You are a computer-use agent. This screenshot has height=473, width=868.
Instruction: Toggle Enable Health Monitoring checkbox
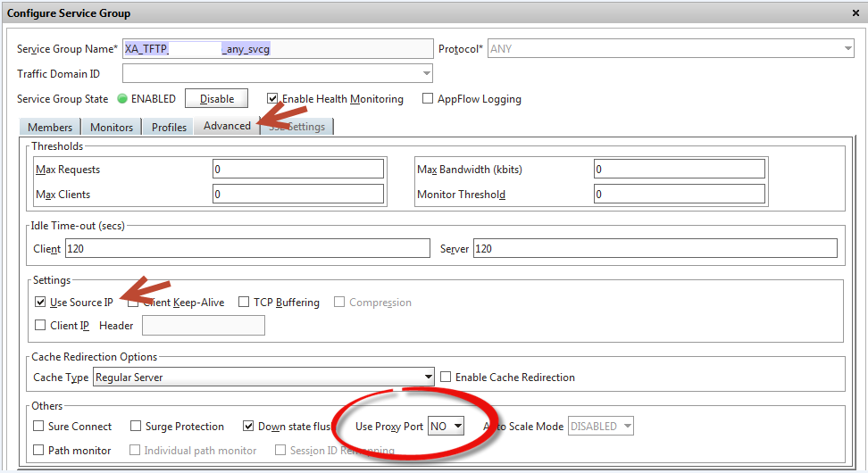pyautogui.click(x=273, y=99)
